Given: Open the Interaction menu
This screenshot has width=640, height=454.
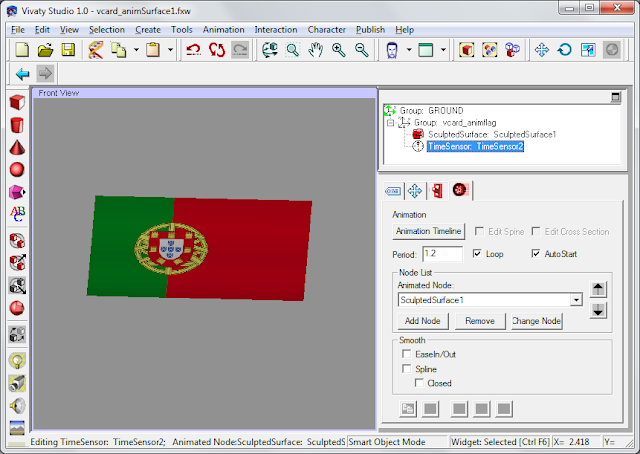Looking at the screenshot, I should [x=276, y=30].
